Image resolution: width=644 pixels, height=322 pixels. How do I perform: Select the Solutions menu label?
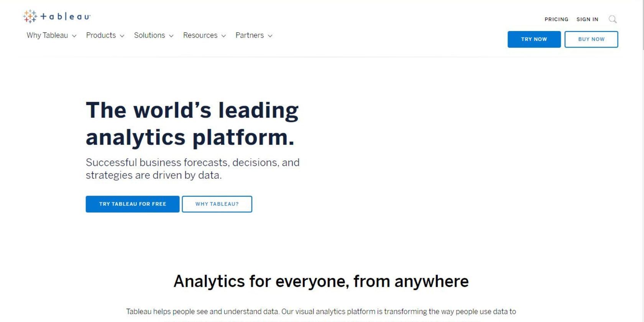click(149, 35)
